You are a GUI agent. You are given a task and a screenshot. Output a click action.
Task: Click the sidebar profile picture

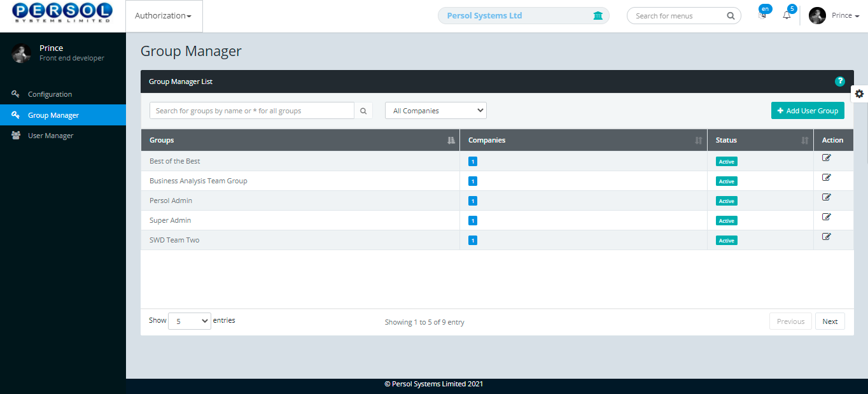(21, 53)
